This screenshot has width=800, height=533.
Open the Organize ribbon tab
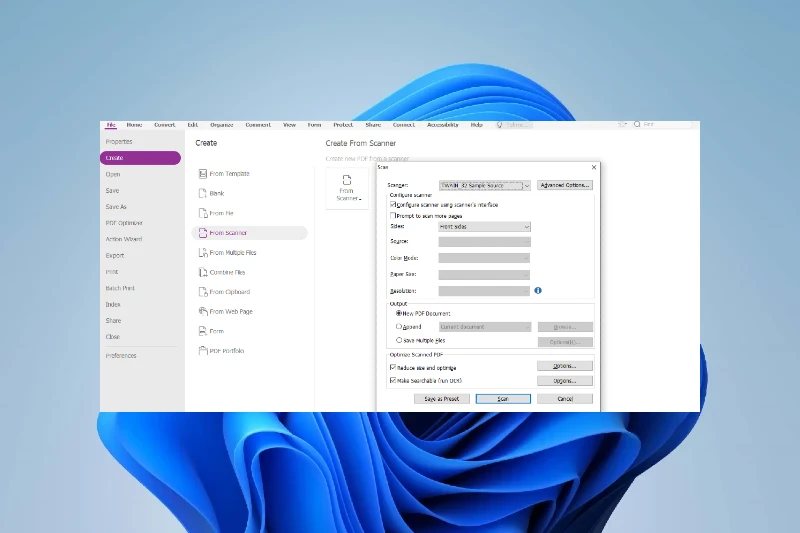(x=221, y=124)
